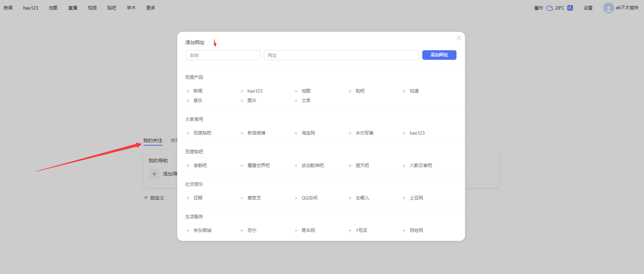This screenshot has width=644, height=274.
Task: Open 学术 in the top navigation
Action: (x=131, y=8)
